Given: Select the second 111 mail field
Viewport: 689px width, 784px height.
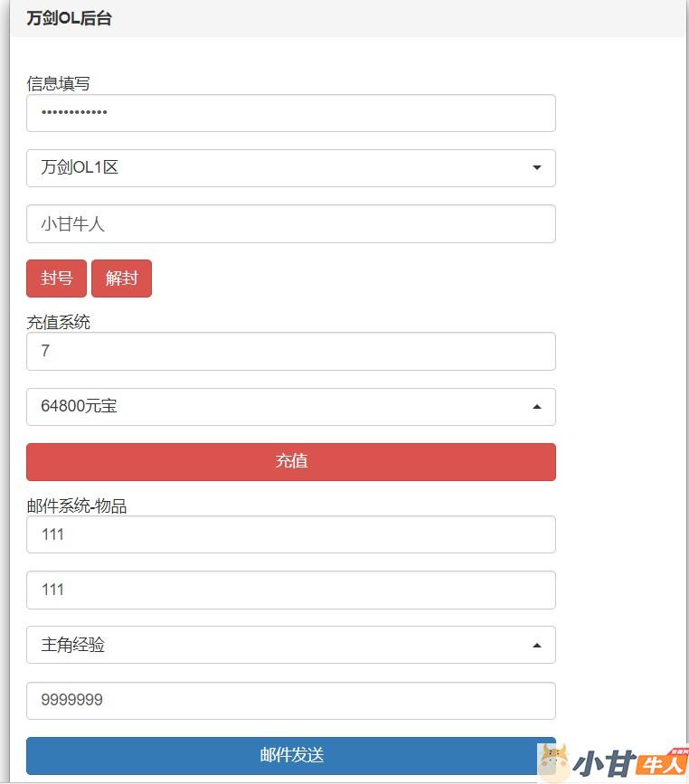Looking at the screenshot, I should (290, 590).
